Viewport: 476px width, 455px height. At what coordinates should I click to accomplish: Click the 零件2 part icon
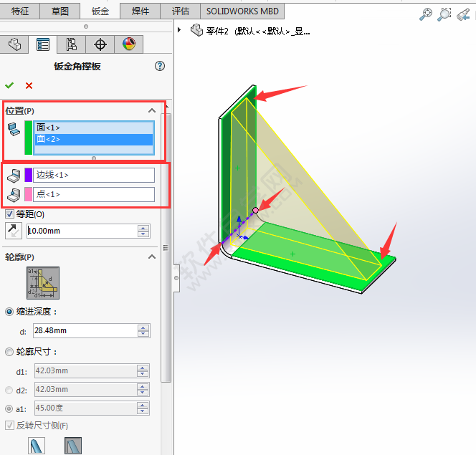(196, 30)
